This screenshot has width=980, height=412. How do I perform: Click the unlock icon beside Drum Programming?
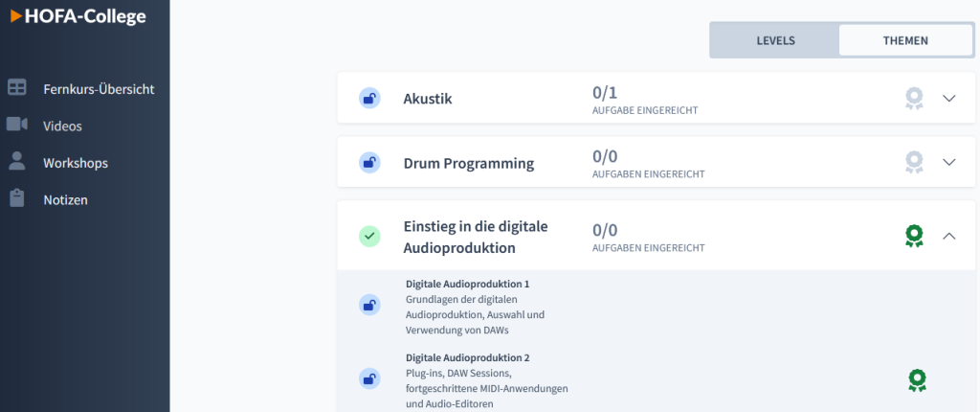369,163
